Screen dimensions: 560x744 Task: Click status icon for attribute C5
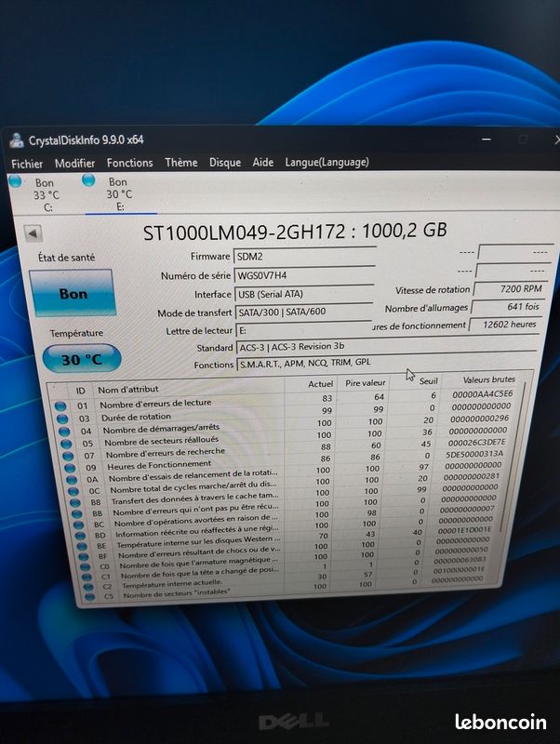(89, 597)
